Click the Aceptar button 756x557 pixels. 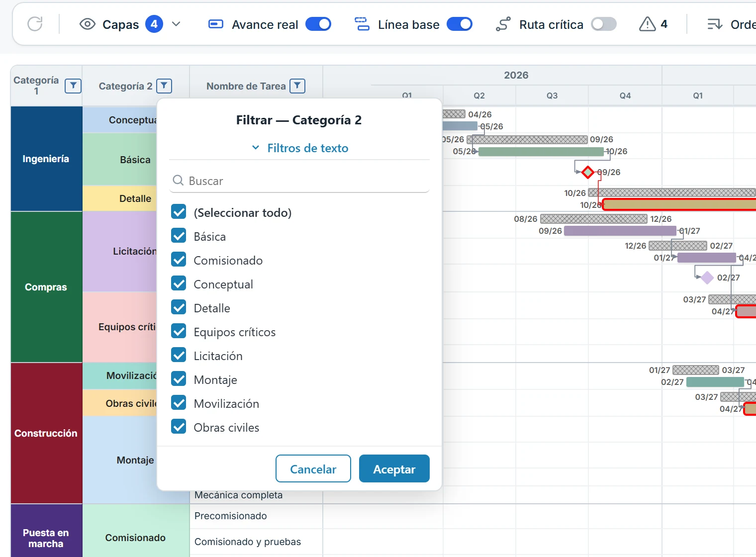394,468
